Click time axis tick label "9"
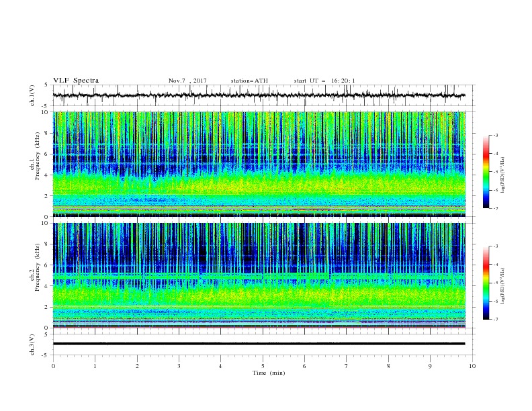 tap(430, 366)
